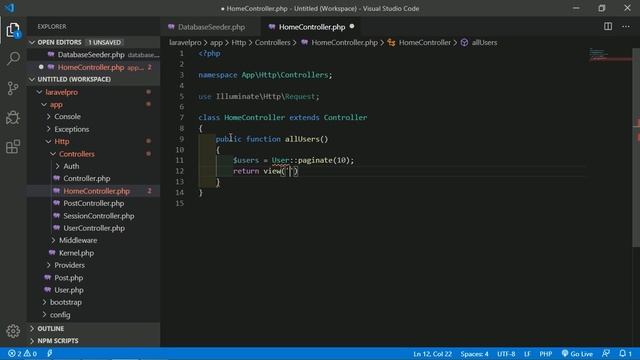
Task: Click the 1 UNSAVED badge
Action: (x=104, y=42)
